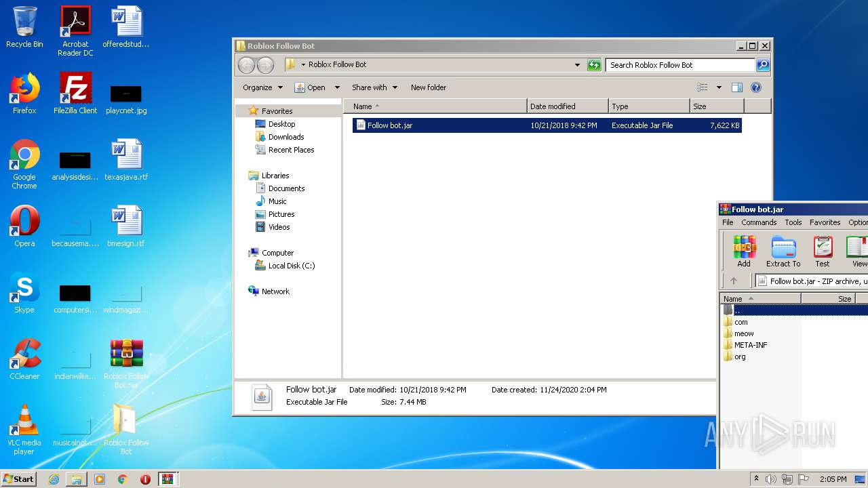The image size is (868, 488).
Task: Open Firefox desktop shortcut
Action: [x=24, y=94]
